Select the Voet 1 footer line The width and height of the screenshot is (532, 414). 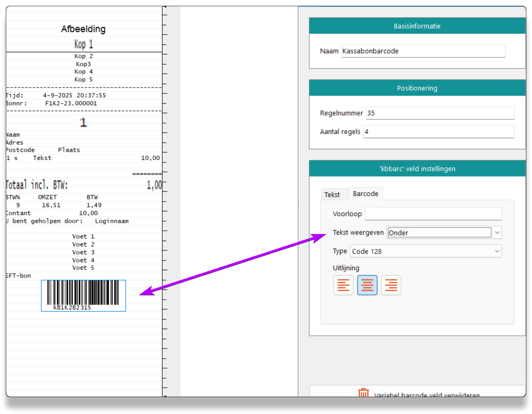83,237
